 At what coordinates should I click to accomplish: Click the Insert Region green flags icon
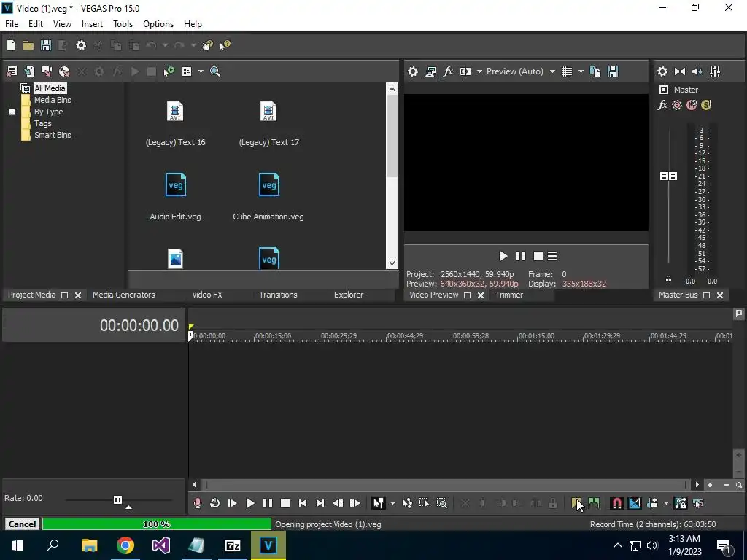(x=594, y=503)
